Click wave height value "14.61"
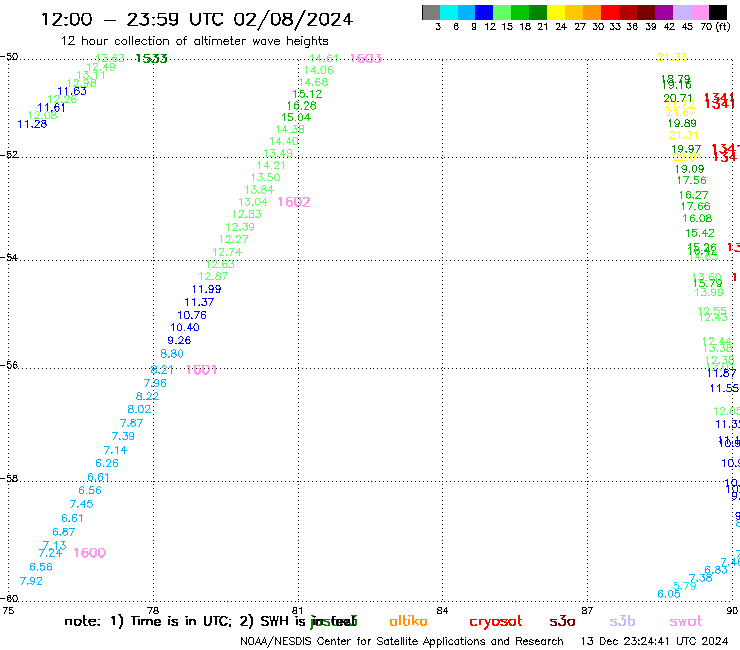This screenshot has width=740, height=650. point(324,58)
